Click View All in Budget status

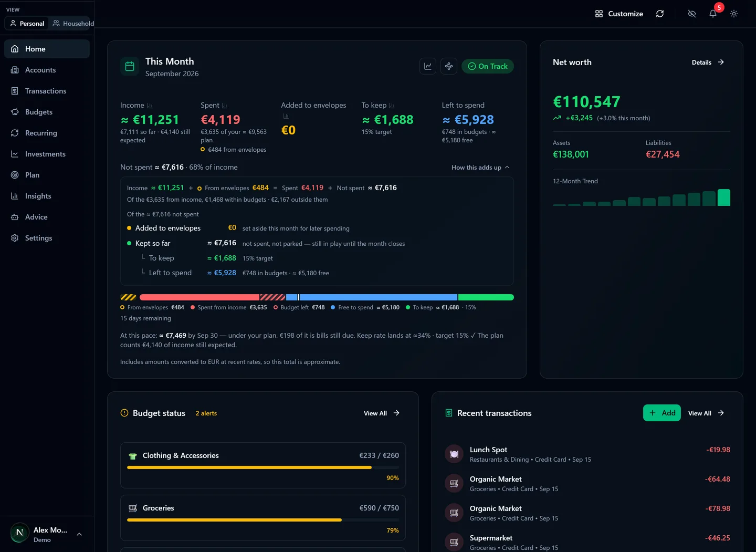(x=382, y=413)
